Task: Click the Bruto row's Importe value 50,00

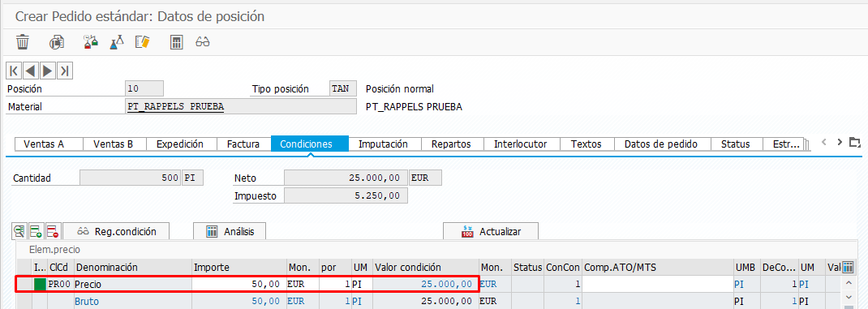Action: tap(238, 301)
